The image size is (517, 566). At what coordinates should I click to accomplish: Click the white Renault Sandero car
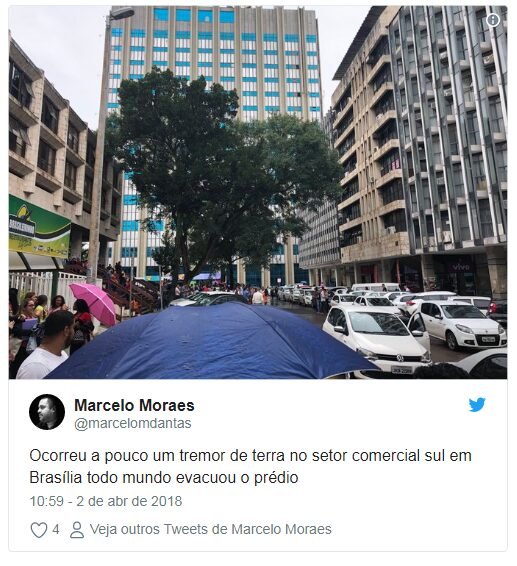[462, 325]
